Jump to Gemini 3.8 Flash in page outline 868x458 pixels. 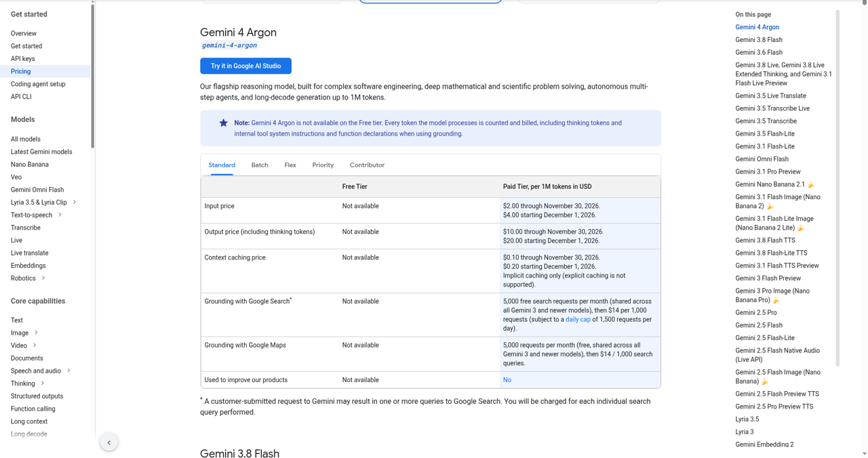pyautogui.click(x=759, y=40)
